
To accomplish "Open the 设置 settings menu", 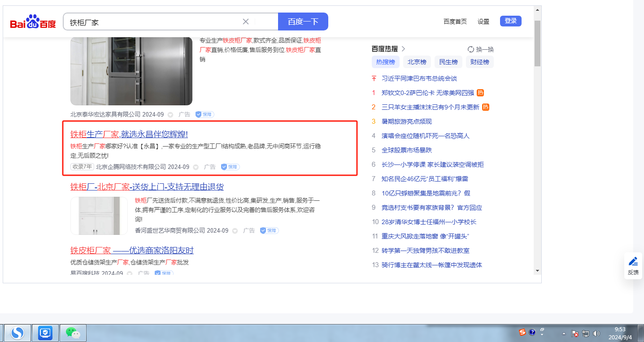I will (x=483, y=22).
